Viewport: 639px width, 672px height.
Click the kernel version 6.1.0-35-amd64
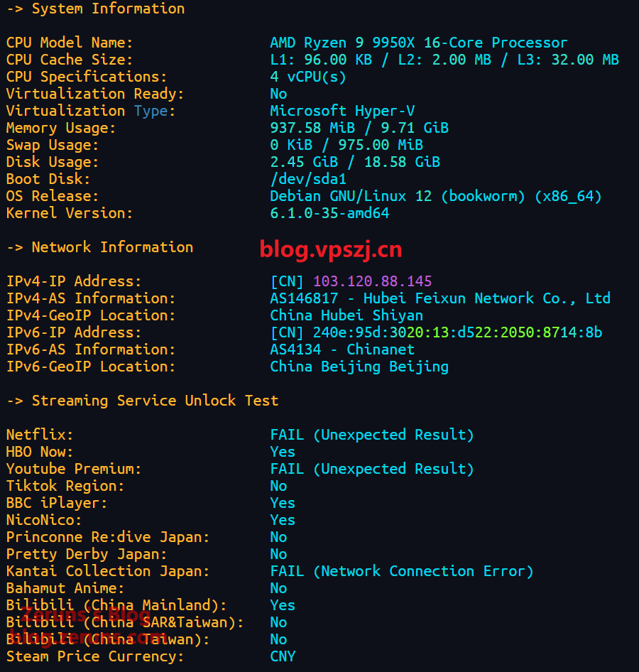pyautogui.click(x=329, y=213)
